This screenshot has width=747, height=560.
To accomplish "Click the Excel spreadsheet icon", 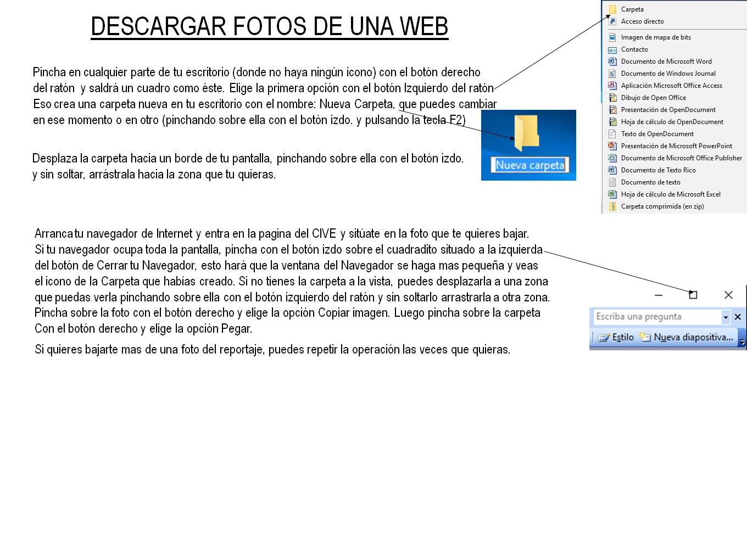I will pyautogui.click(x=612, y=194).
